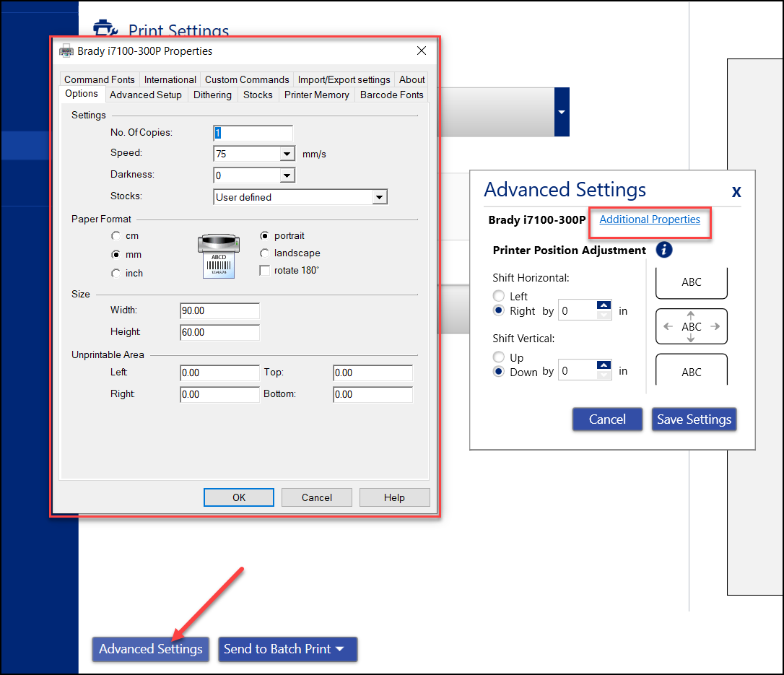Select Right for Shift Horizontal

(x=499, y=310)
